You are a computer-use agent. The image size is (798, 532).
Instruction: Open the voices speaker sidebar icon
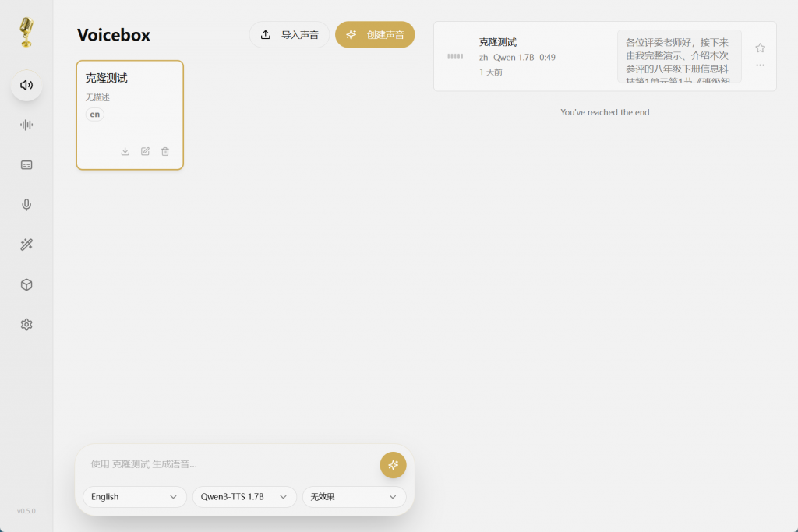(x=26, y=85)
